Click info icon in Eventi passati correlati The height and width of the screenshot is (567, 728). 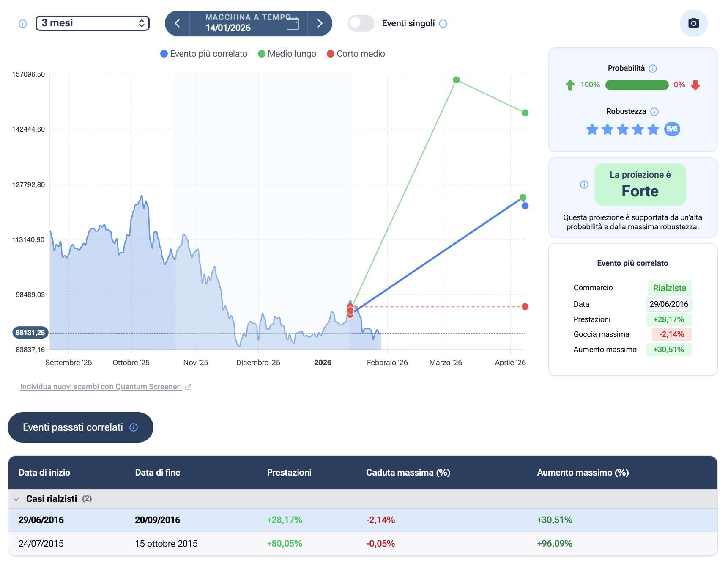coord(134,427)
